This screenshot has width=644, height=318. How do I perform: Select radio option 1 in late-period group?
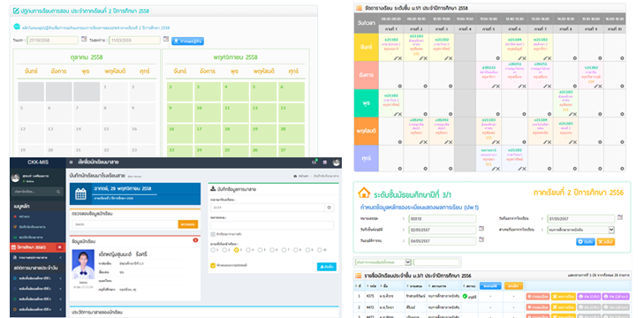tap(212, 249)
